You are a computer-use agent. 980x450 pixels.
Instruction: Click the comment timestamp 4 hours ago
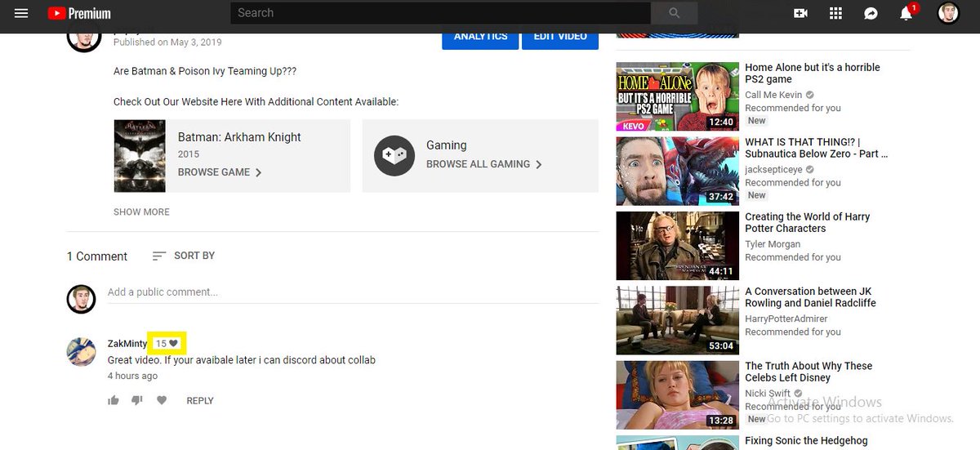[132, 376]
